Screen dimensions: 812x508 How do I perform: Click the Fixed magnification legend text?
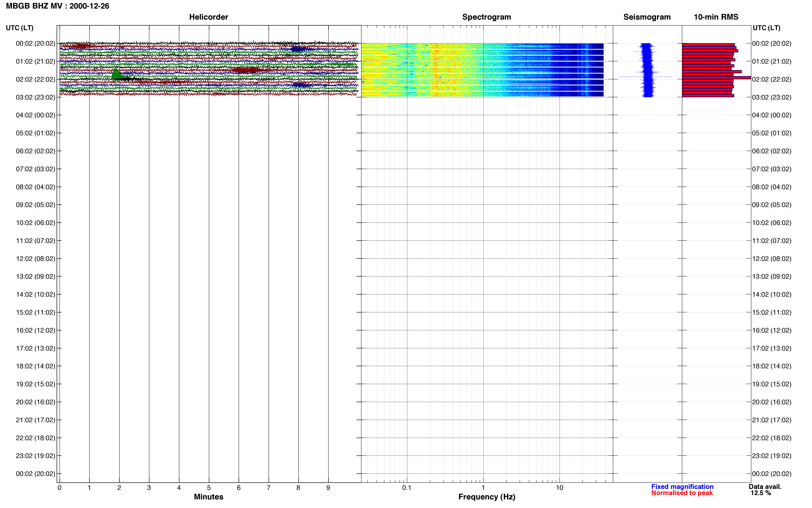click(x=682, y=486)
